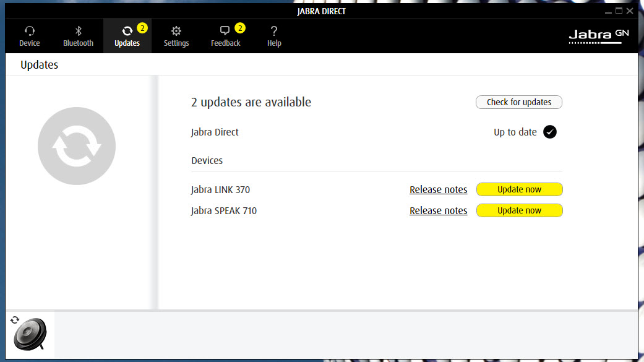The width and height of the screenshot is (644, 362).
Task: Click the Up to date checkmark icon
Action: (549, 132)
